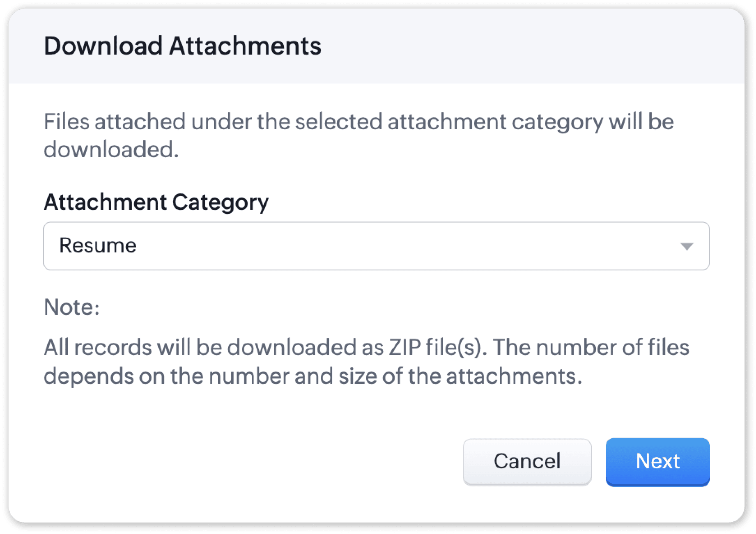Click the Attachment Category field label
Viewport: 756px width, 534px height.
(x=156, y=202)
